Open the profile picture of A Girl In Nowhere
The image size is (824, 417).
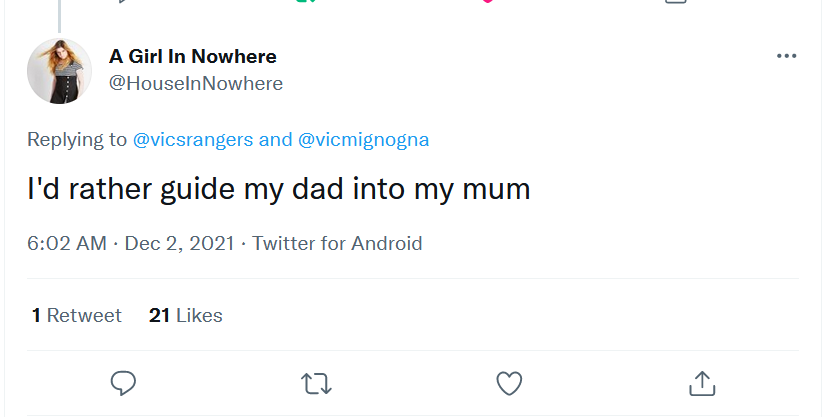pos(59,71)
